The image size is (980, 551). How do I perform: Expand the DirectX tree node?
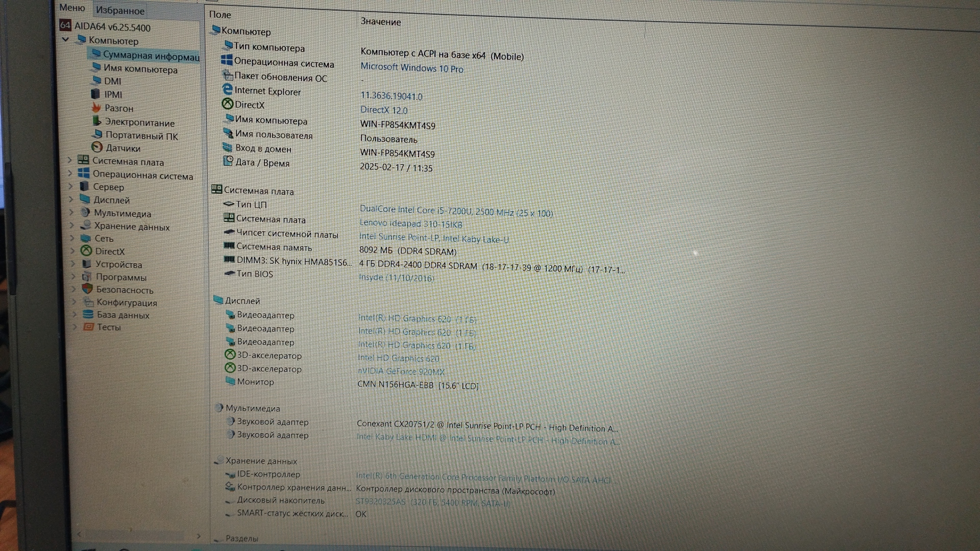point(72,251)
